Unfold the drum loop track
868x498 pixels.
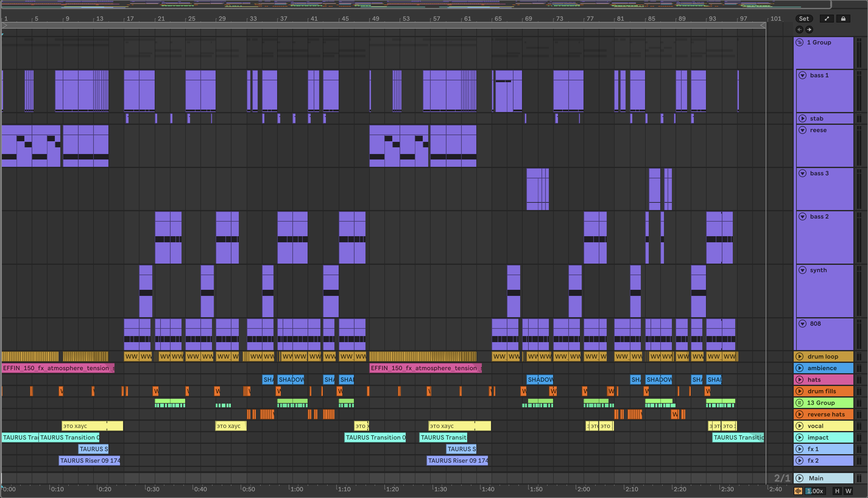click(799, 356)
